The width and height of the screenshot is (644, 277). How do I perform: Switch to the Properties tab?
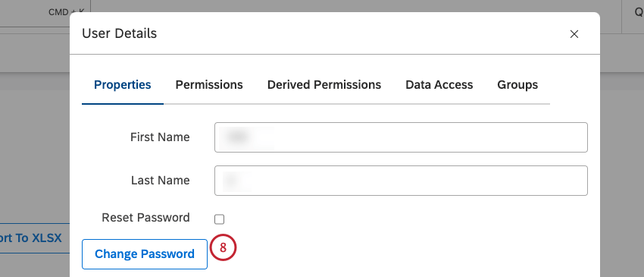click(123, 85)
